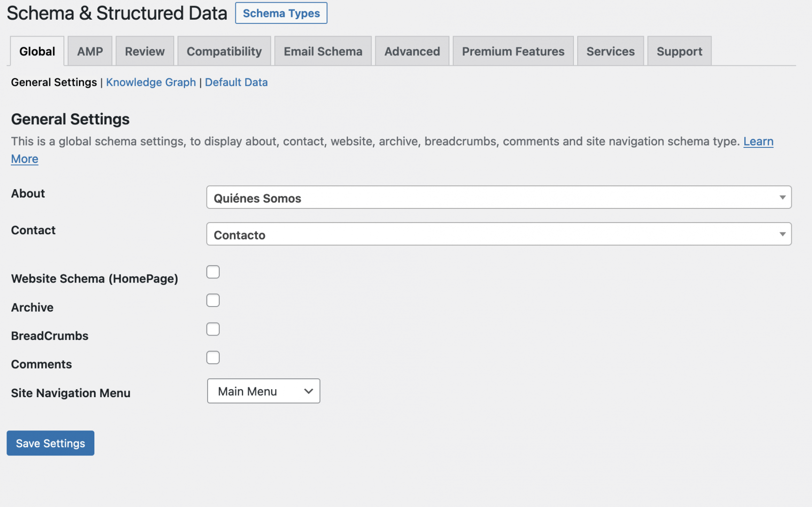Open the Knowledge Graph section
The width and height of the screenshot is (812, 507).
pyautogui.click(x=151, y=82)
